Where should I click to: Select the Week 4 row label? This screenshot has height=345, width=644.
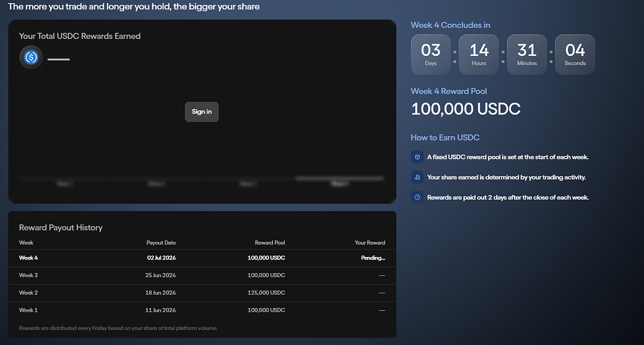pos(28,258)
